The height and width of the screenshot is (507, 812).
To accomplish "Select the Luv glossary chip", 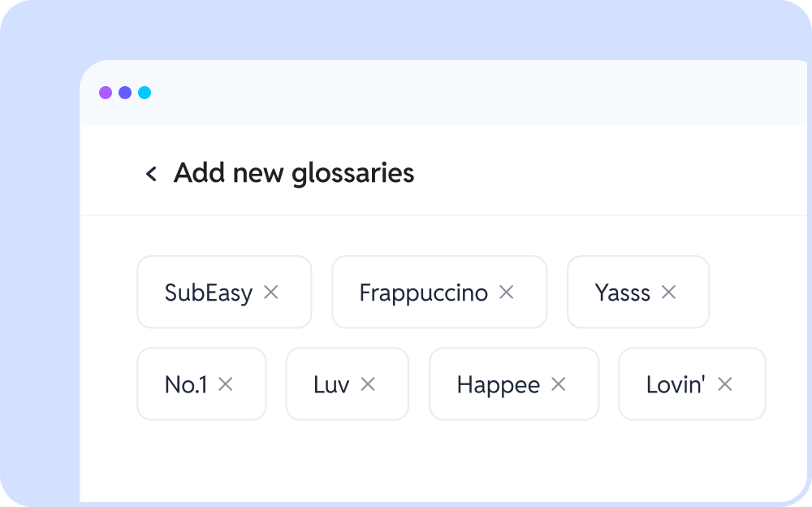I will (331, 385).
